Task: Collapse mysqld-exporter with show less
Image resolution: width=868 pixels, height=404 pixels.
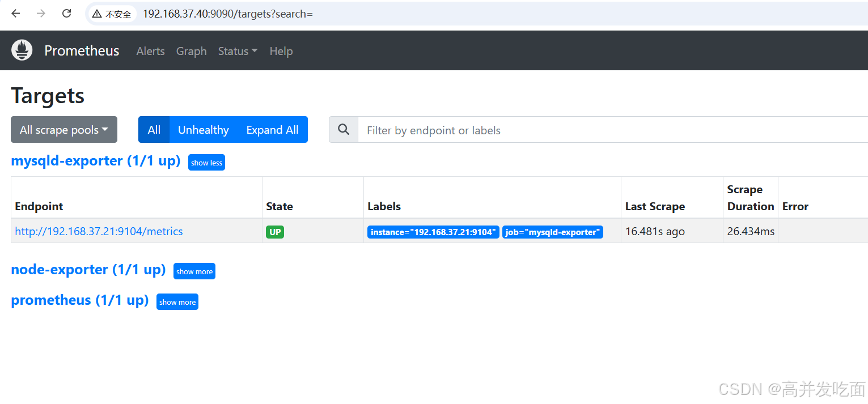Action: click(206, 163)
